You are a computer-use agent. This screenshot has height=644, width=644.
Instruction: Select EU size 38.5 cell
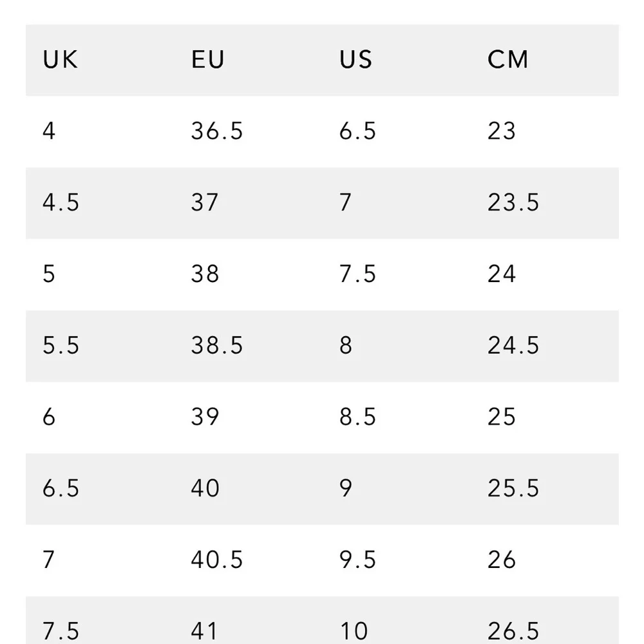(x=217, y=346)
